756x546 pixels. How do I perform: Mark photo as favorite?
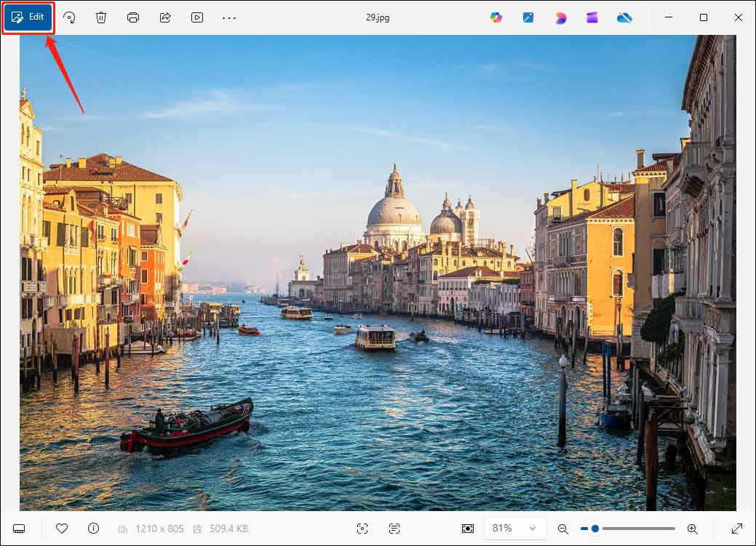pos(63,529)
